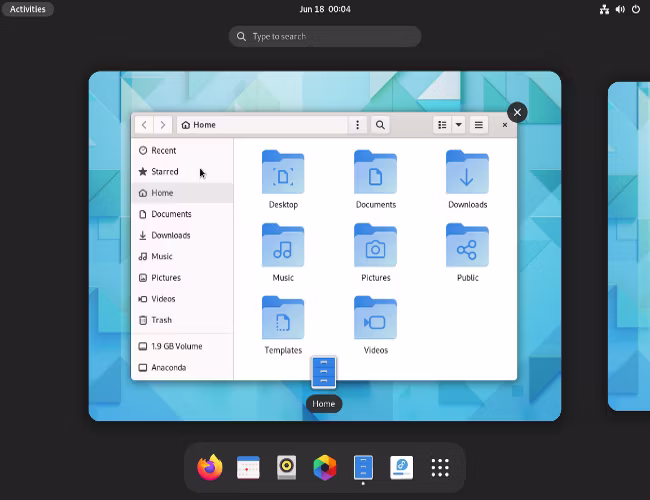
Task: Select the Templates folder icon
Action: [x=283, y=318]
